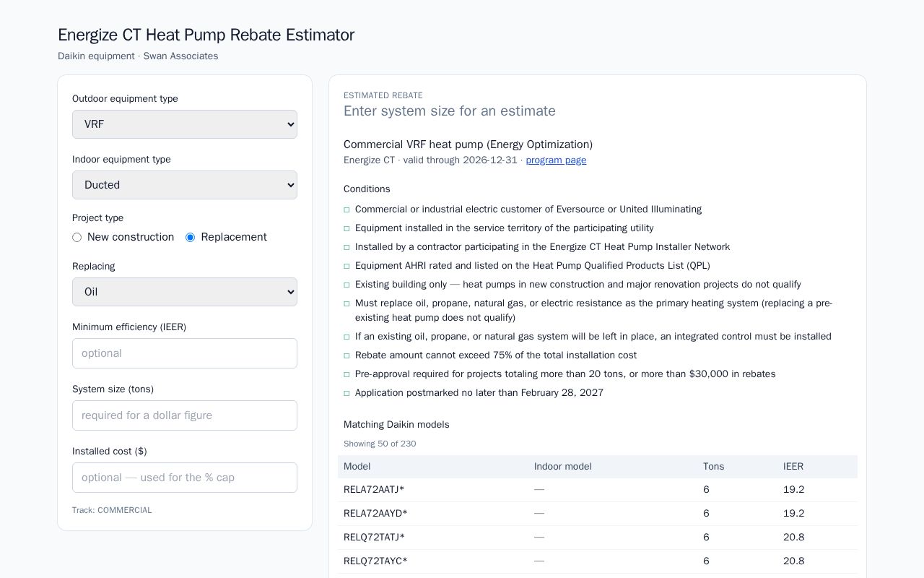Click 'Commercial VRF heat pump (Energy Optimization)' title

(468, 144)
